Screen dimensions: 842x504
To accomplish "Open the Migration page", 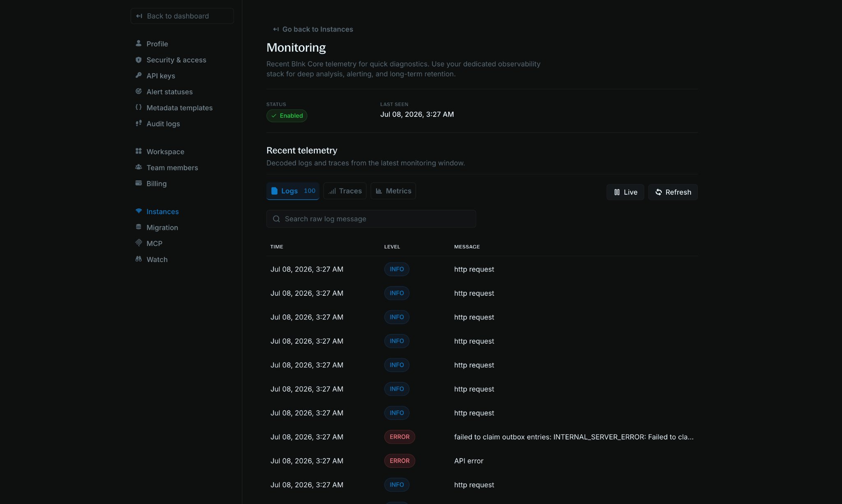I will click(162, 228).
